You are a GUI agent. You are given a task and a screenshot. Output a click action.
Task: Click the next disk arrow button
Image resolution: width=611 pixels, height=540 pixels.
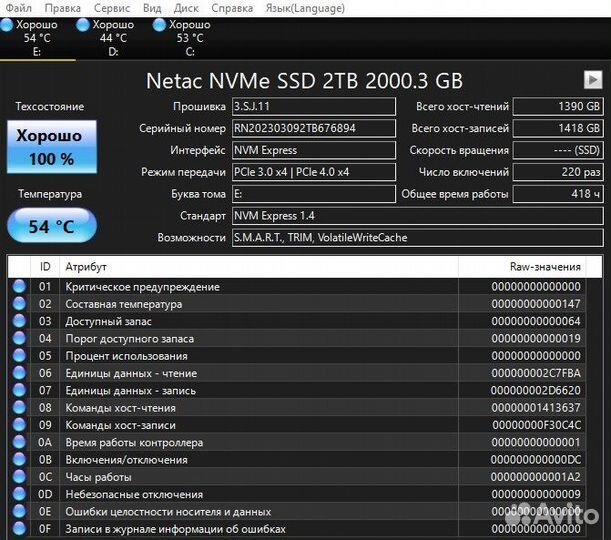click(x=593, y=80)
